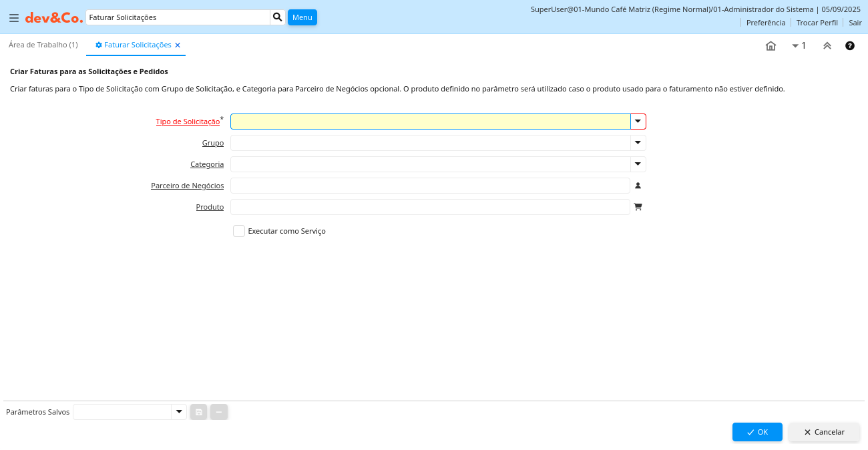This screenshot has width=868, height=450.
Task: Expand the Grupo dropdown
Action: 638,143
